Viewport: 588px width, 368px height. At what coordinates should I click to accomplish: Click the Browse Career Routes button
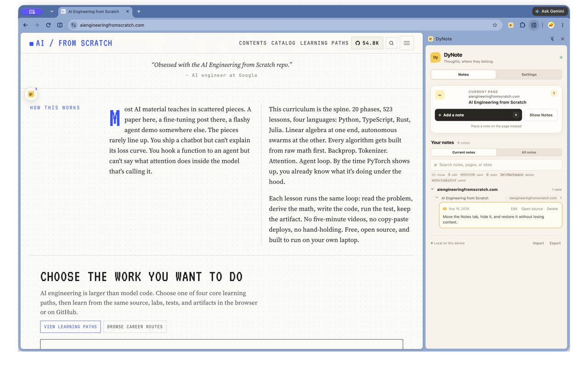point(135,327)
